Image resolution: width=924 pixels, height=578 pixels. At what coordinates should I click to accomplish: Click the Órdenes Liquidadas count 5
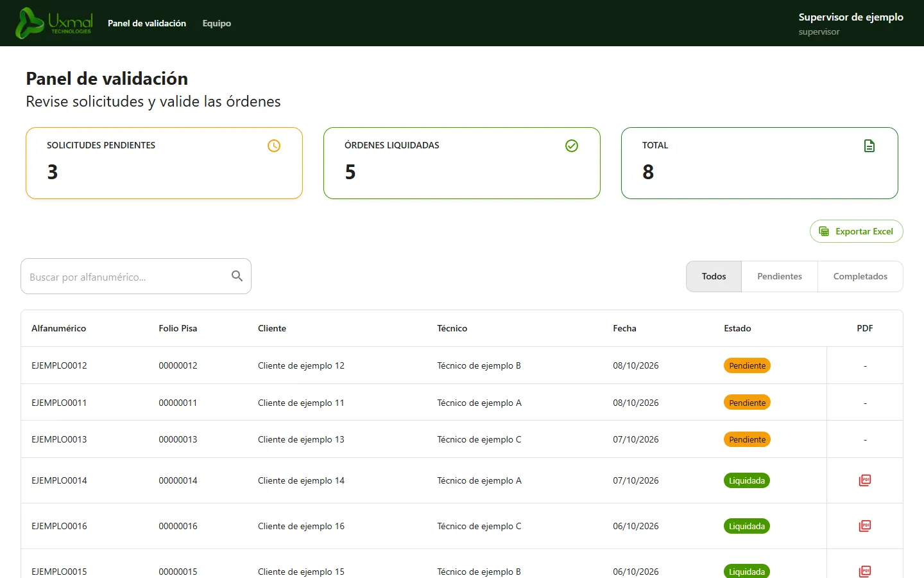point(350,172)
